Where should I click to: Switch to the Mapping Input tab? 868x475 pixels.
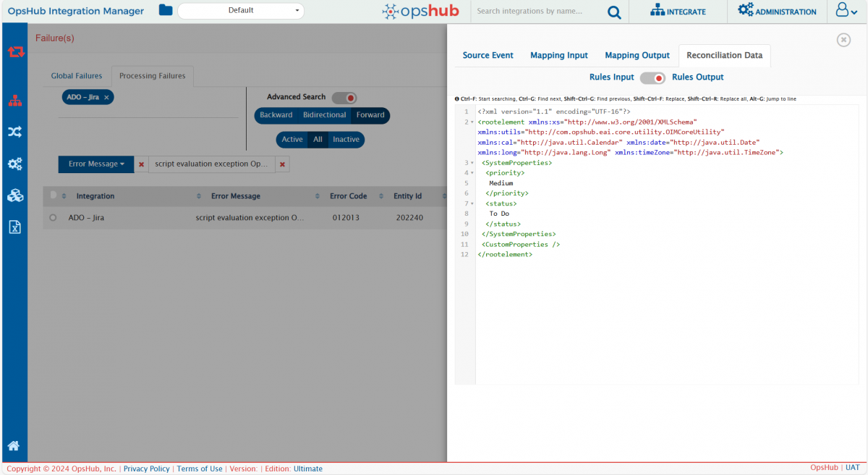(558, 56)
